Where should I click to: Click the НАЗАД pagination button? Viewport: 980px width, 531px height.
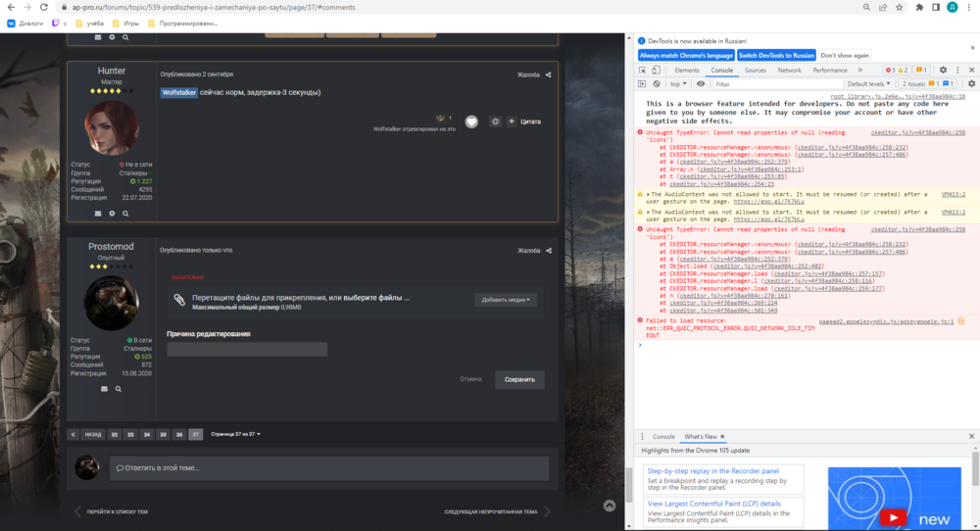click(93, 434)
